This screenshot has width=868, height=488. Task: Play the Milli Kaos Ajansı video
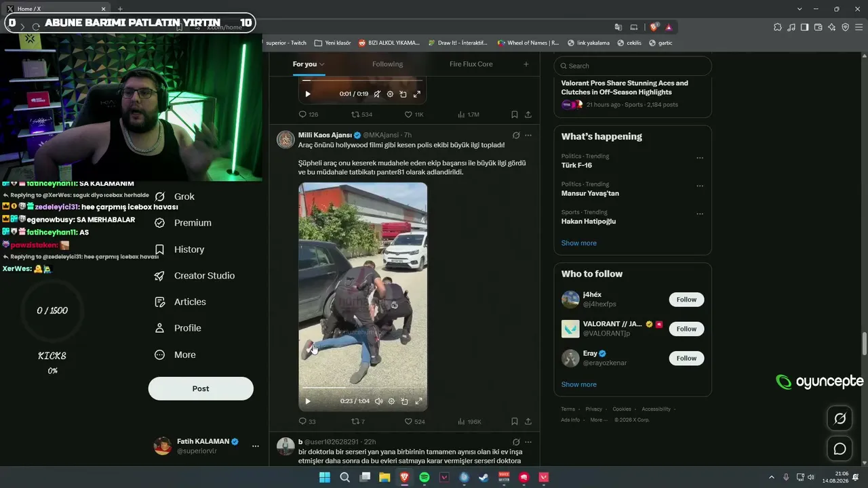(x=308, y=401)
